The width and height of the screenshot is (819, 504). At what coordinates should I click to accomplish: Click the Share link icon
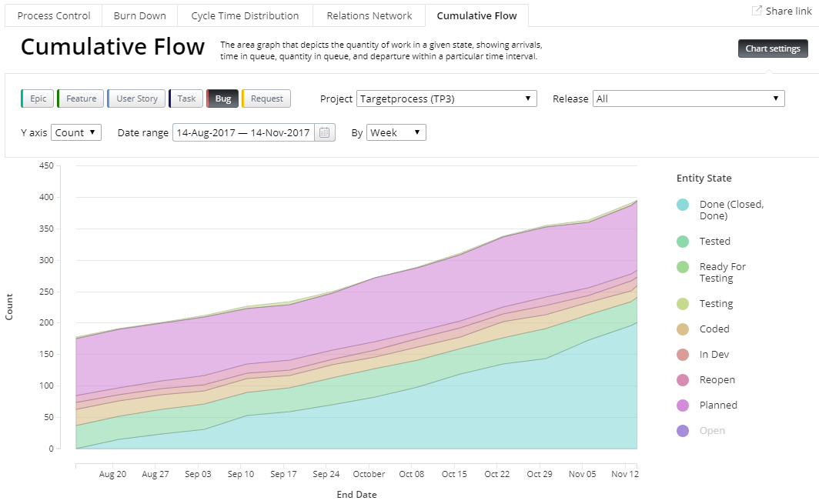(x=758, y=10)
